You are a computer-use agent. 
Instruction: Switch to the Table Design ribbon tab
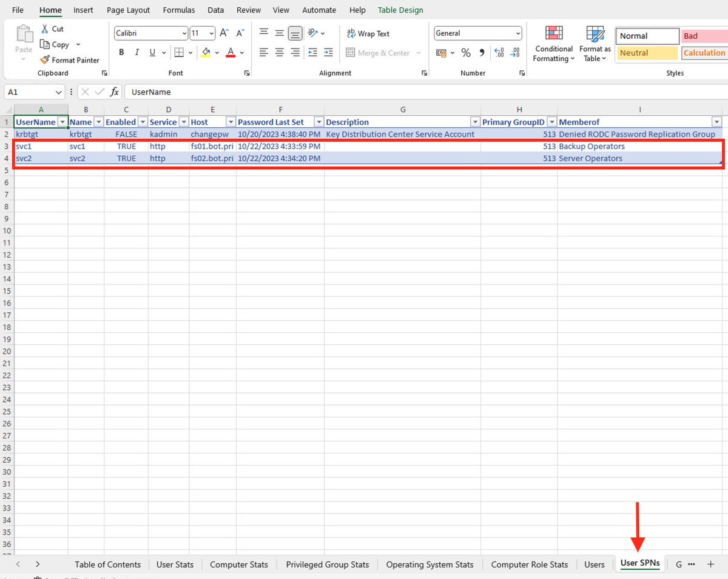[400, 10]
